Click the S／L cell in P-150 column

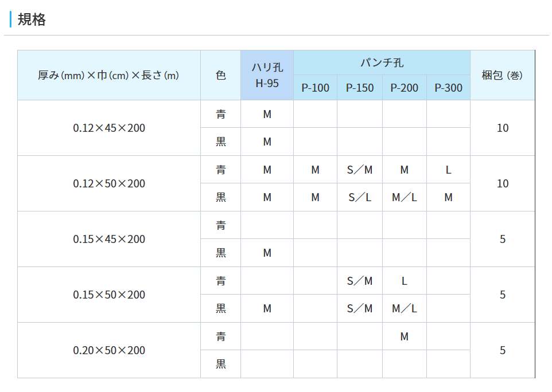point(360,197)
